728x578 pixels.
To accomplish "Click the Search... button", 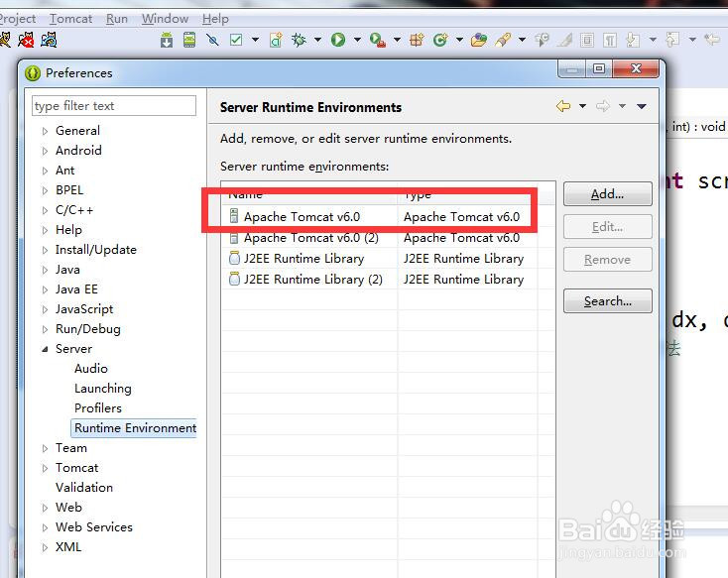I will tap(607, 301).
